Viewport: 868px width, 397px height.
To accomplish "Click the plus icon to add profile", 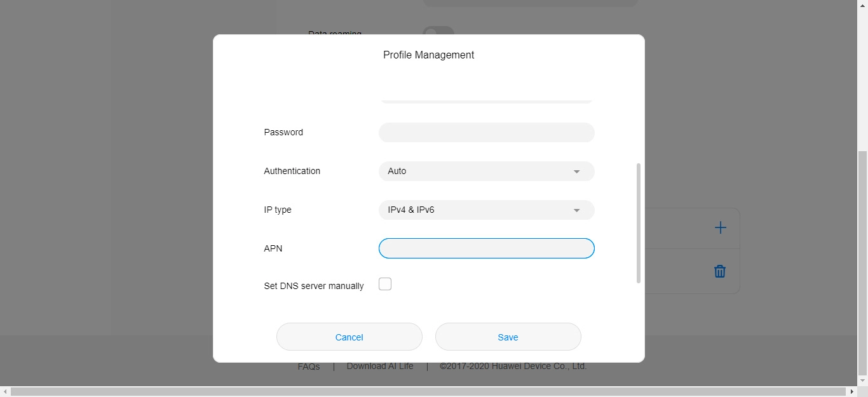I will click(720, 228).
